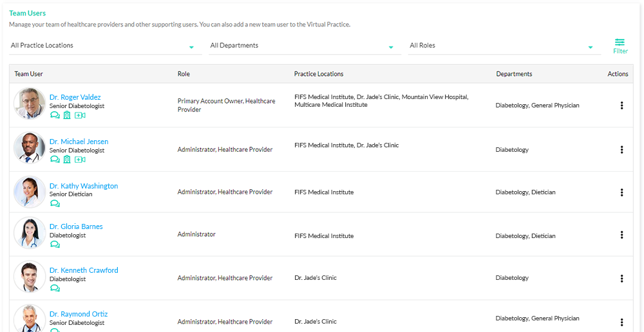Click Dr. Kathy Washington's chat bubbles icon

[55, 203]
